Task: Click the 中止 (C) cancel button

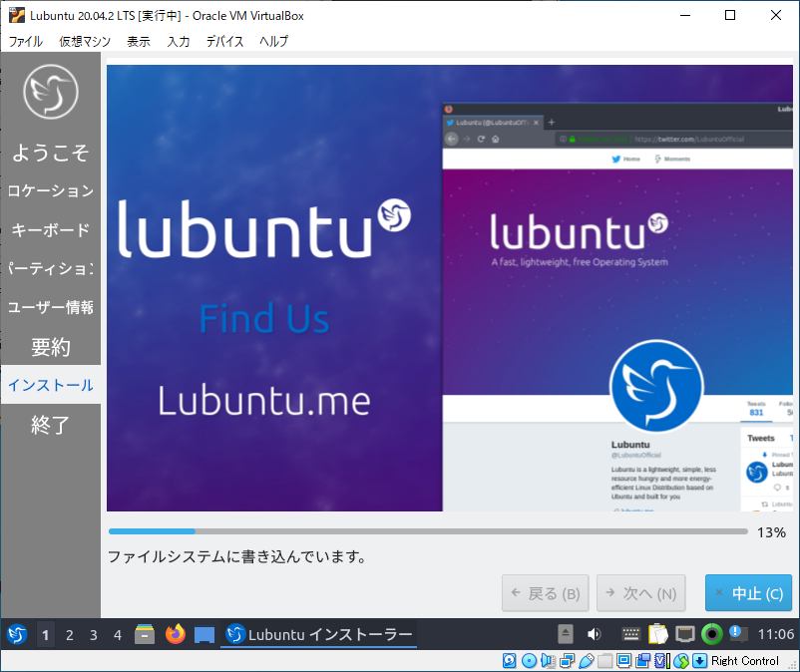Action: click(748, 593)
